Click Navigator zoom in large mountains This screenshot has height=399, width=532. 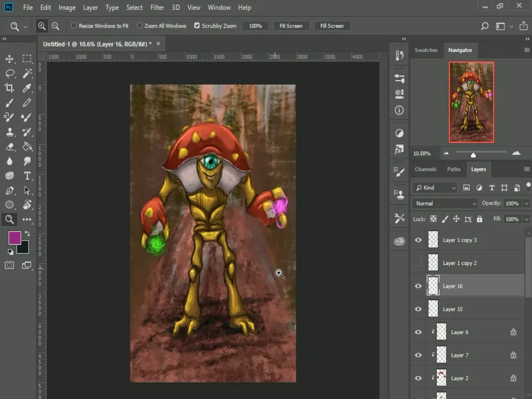pyautogui.click(x=516, y=153)
